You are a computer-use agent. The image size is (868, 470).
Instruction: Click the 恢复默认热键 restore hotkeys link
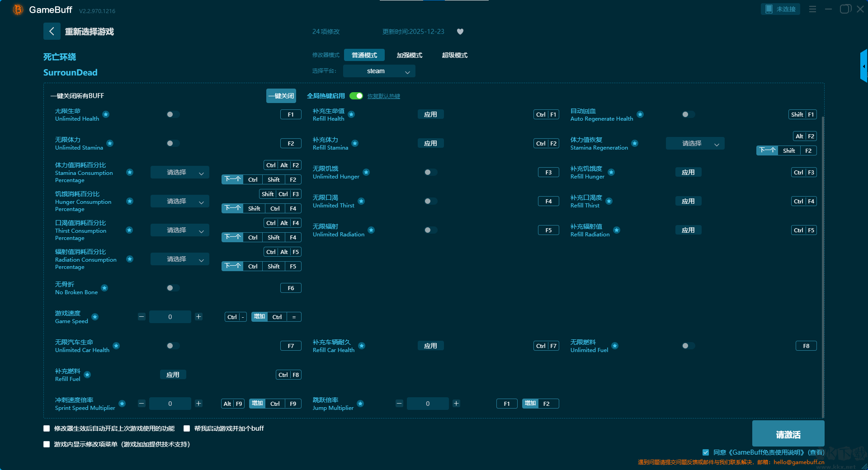pos(383,96)
